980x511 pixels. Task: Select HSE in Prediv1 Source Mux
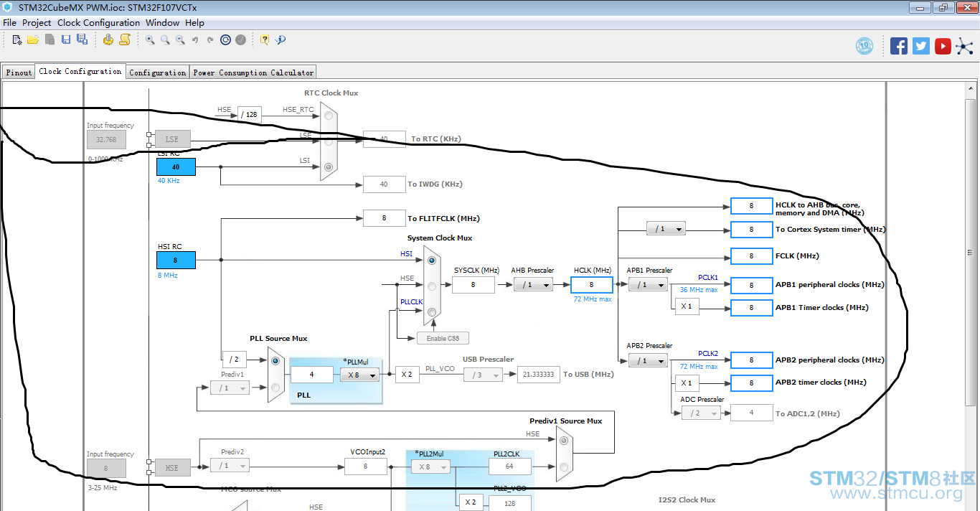[564, 440]
